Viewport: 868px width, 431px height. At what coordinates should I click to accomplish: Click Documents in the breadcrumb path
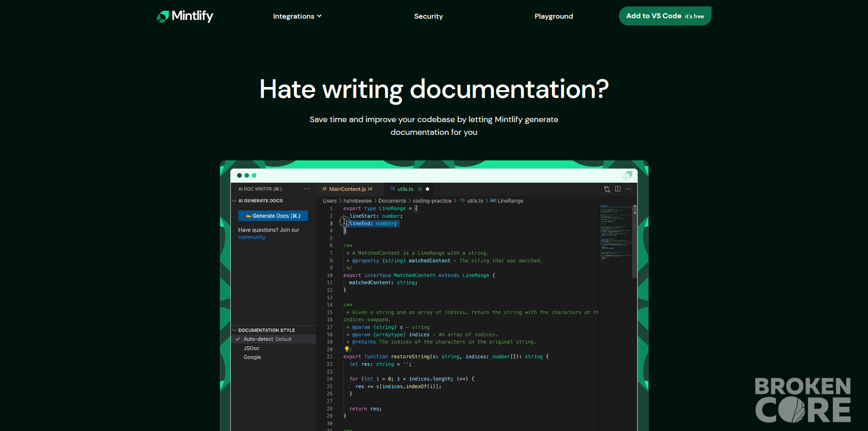(x=392, y=201)
